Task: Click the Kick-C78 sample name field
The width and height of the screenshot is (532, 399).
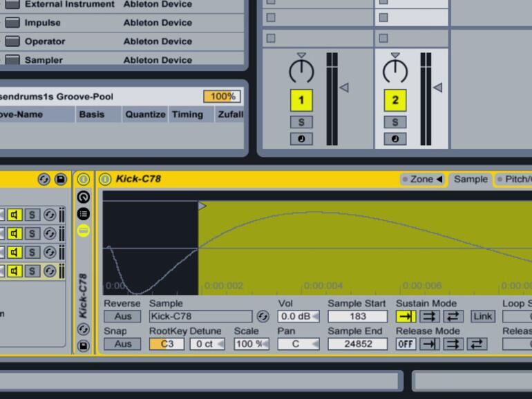Action: click(200, 316)
